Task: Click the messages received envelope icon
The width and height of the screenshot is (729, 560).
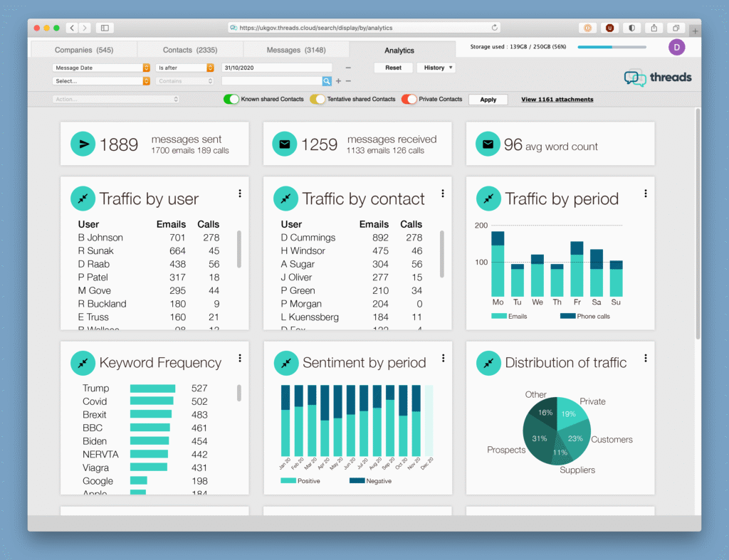Action: [x=285, y=143]
